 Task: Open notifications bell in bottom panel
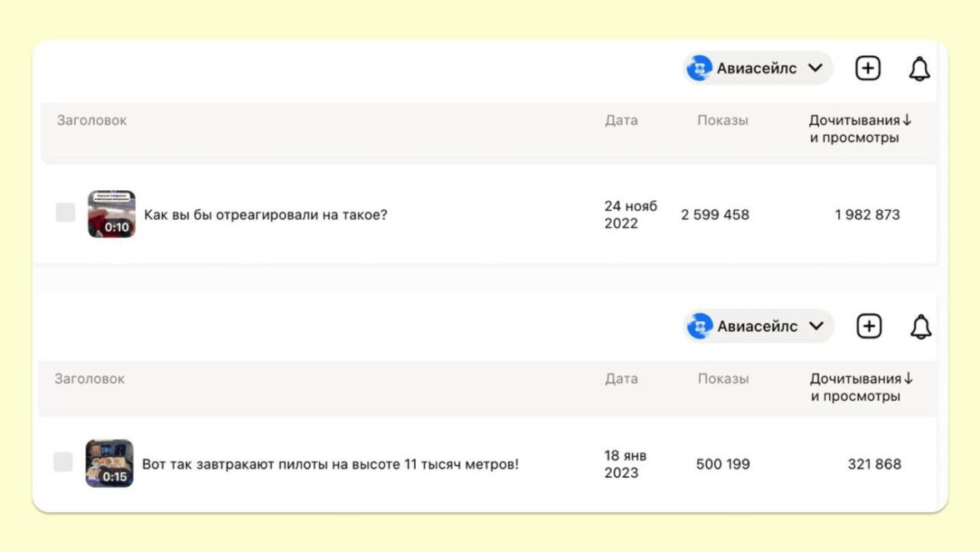point(920,327)
